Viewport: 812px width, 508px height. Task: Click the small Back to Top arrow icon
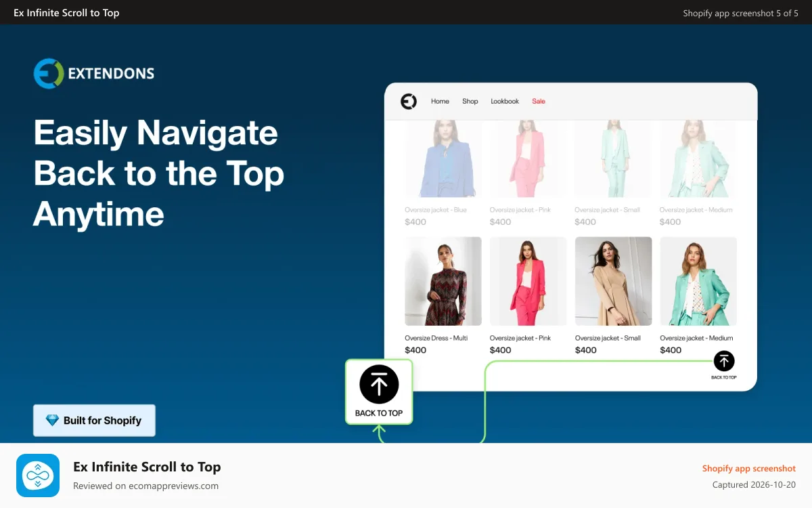point(724,361)
